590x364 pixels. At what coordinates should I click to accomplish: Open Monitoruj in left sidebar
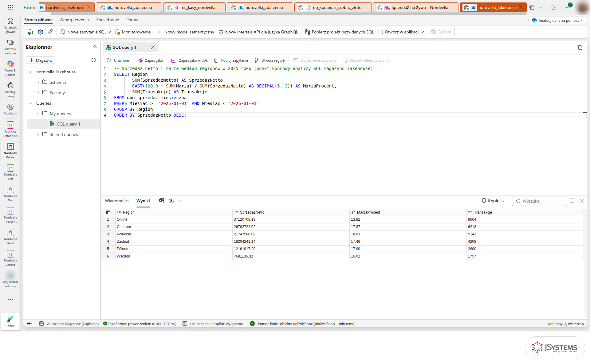(x=10, y=109)
